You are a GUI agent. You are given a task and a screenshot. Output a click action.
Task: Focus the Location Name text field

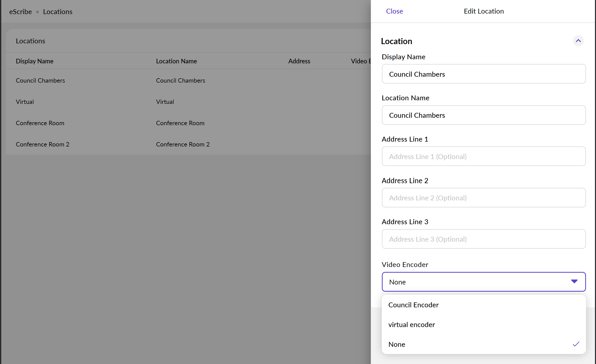click(483, 115)
